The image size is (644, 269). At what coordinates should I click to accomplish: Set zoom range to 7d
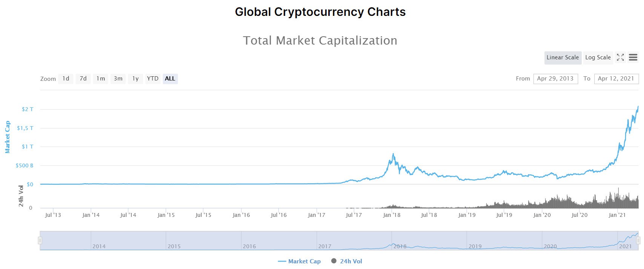83,79
